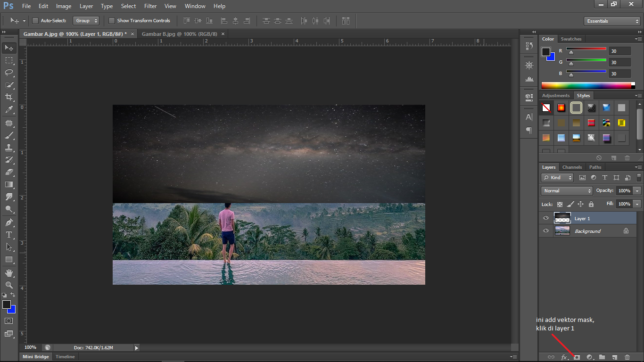Click the create new style button

pyautogui.click(x=613, y=158)
